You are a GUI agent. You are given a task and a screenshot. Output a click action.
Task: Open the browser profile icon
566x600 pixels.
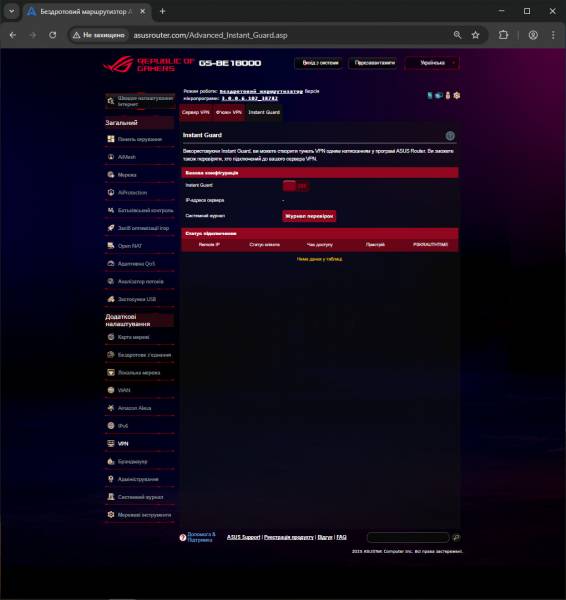533,35
